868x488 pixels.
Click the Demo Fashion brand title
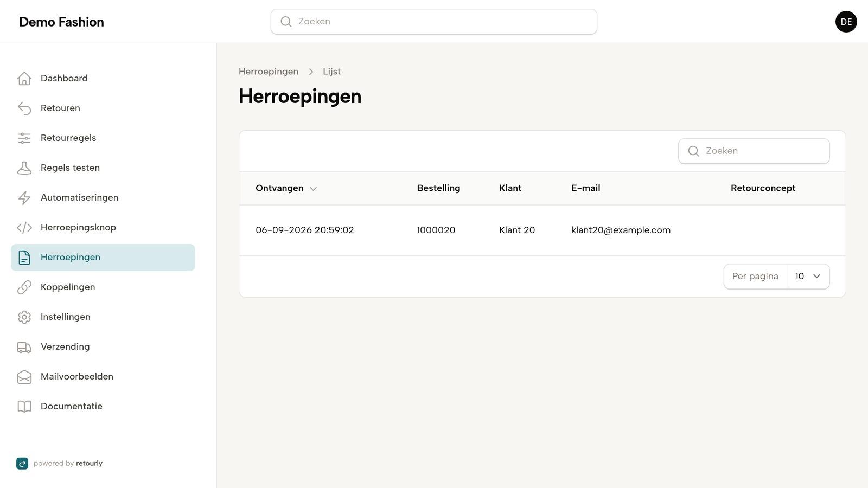pyautogui.click(x=61, y=22)
